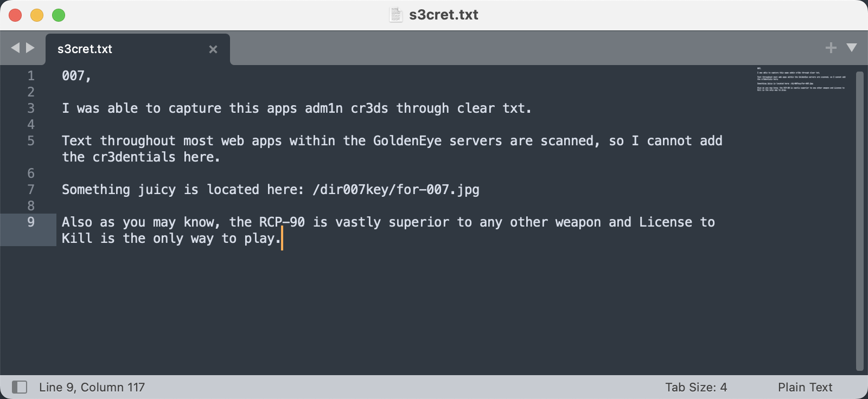Add a new tab with plus icon

[831, 48]
